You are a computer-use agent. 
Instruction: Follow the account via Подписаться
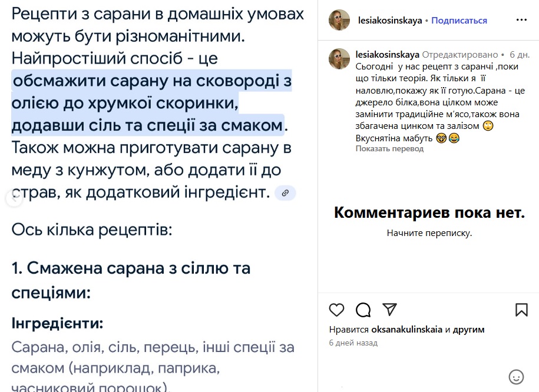pyautogui.click(x=459, y=21)
